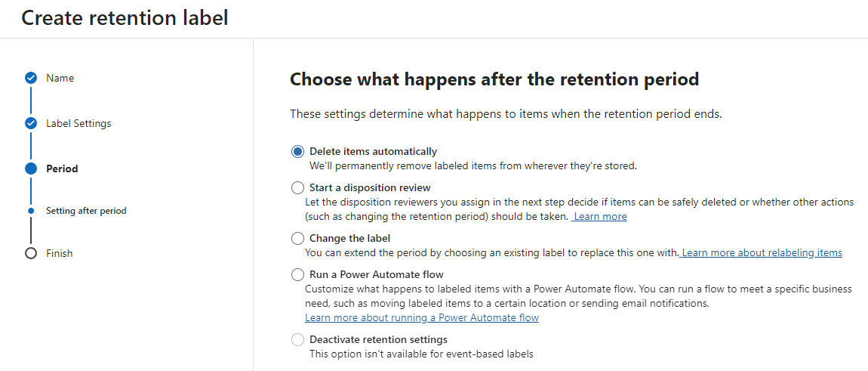Select Delete items automatically radio button
The image size is (868, 371).
click(297, 151)
